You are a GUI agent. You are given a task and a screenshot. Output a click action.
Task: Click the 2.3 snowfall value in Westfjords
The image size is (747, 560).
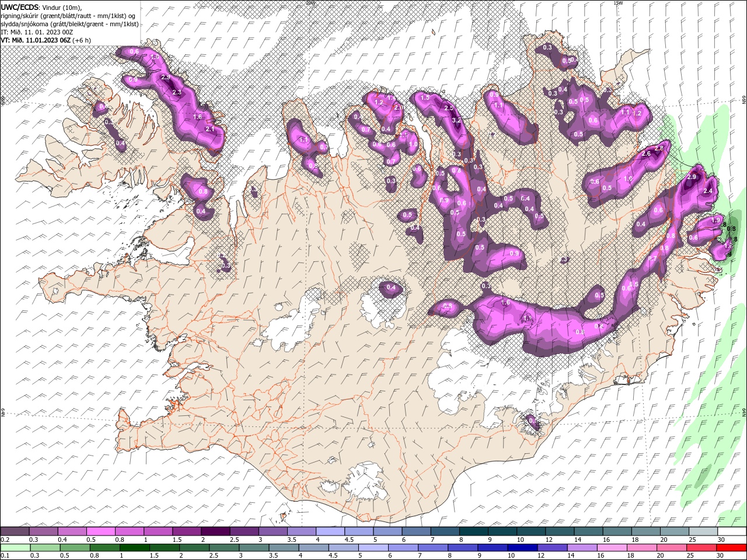[177, 92]
